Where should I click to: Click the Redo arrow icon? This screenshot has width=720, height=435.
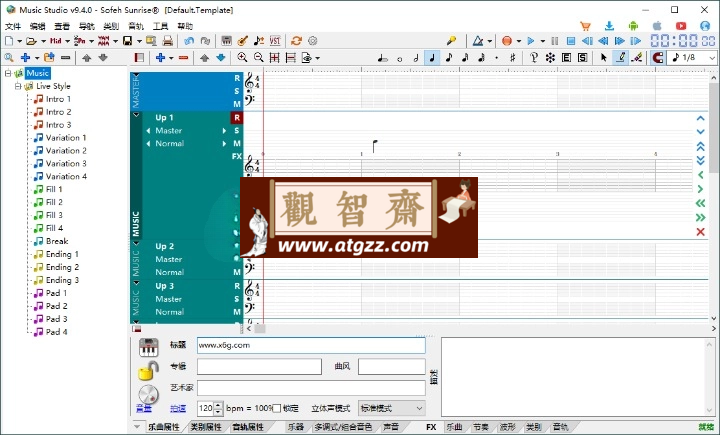coord(205,41)
